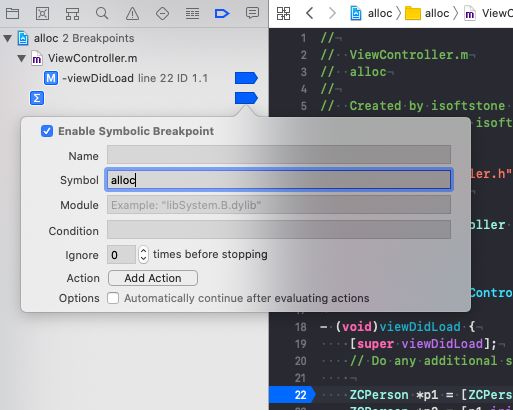This screenshot has height=410, width=513.
Task: Click the ViewController file breadcrumb
Action: point(488,13)
